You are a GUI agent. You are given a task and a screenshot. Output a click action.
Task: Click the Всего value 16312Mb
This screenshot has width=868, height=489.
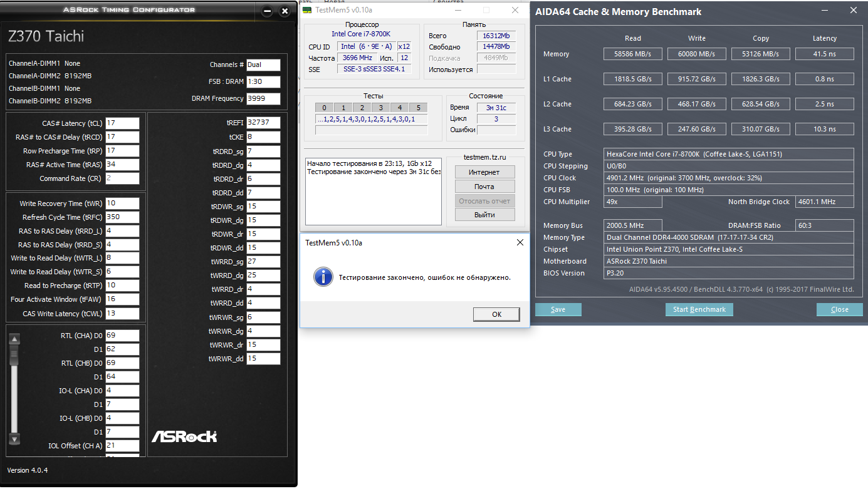pyautogui.click(x=496, y=36)
